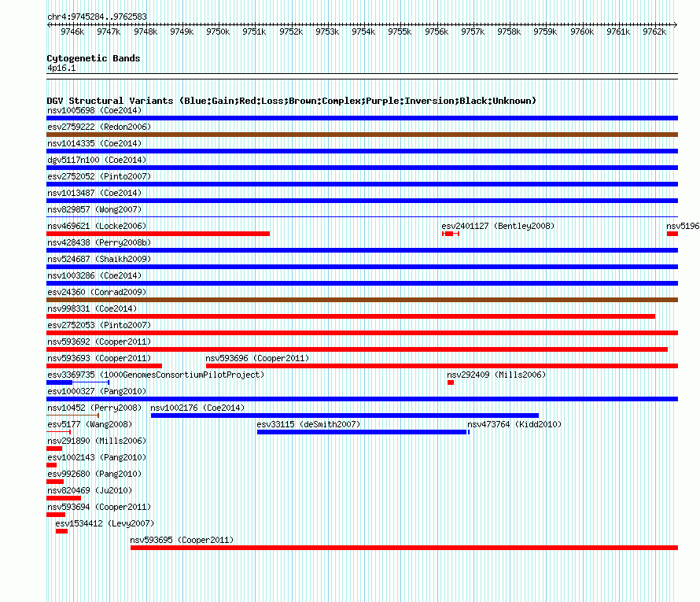Image resolution: width=700 pixels, height=602 pixels.
Task: Click the partially visible nsv5196 label
Action: [683, 226]
